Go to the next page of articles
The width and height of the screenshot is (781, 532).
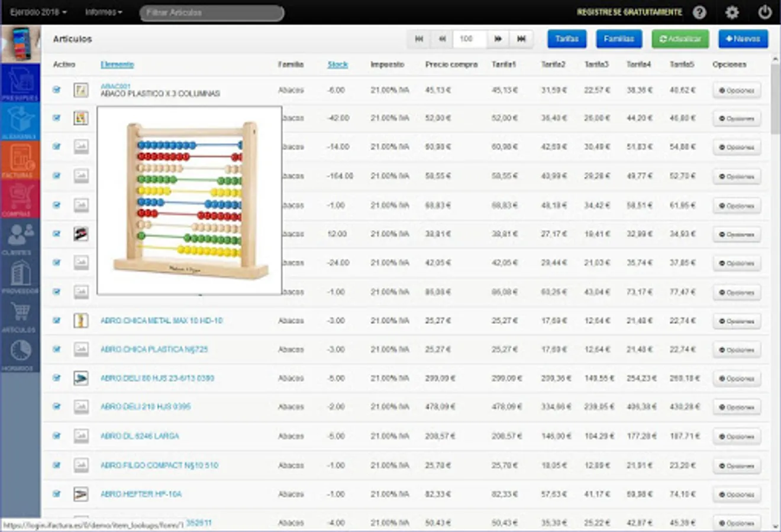pos(498,39)
